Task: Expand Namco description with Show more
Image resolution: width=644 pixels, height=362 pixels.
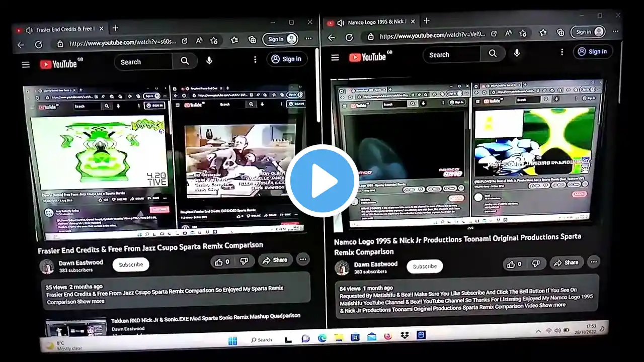Action: [552, 305]
